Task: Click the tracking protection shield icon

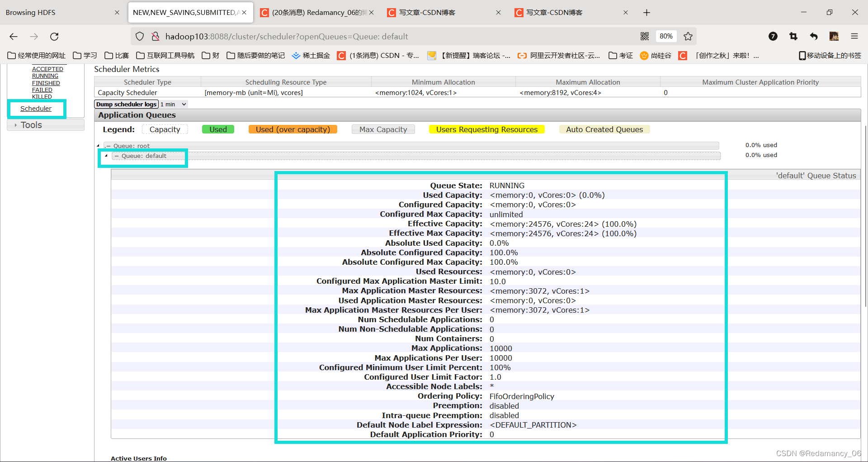Action: 139,36
